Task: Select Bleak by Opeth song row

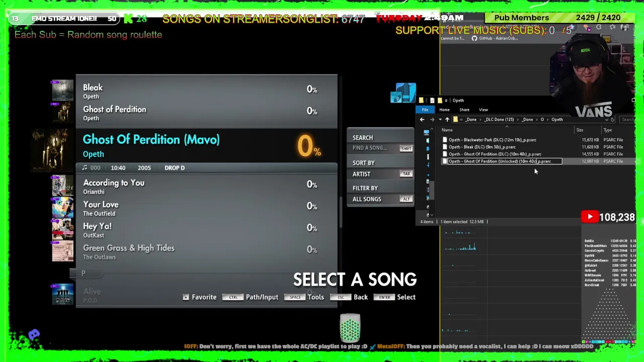Action: (x=206, y=91)
